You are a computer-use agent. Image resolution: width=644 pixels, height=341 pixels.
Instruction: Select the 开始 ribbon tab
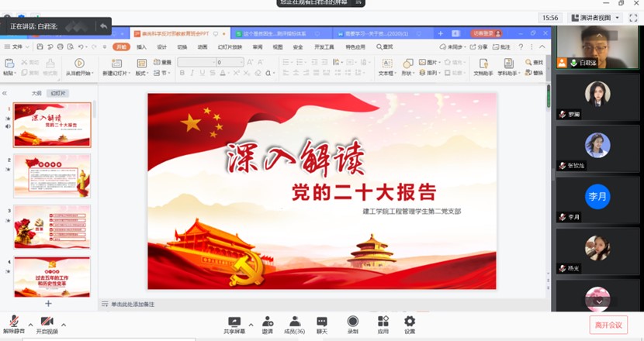[x=121, y=46]
